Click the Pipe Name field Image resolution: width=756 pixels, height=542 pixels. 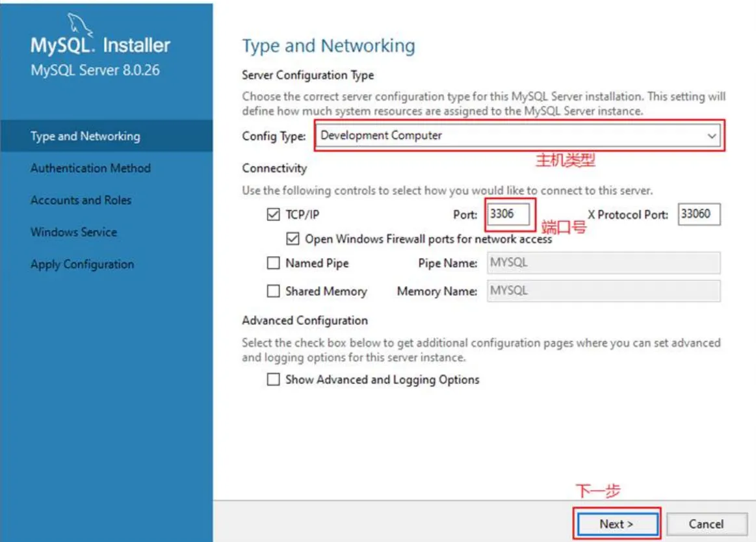point(604,263)
